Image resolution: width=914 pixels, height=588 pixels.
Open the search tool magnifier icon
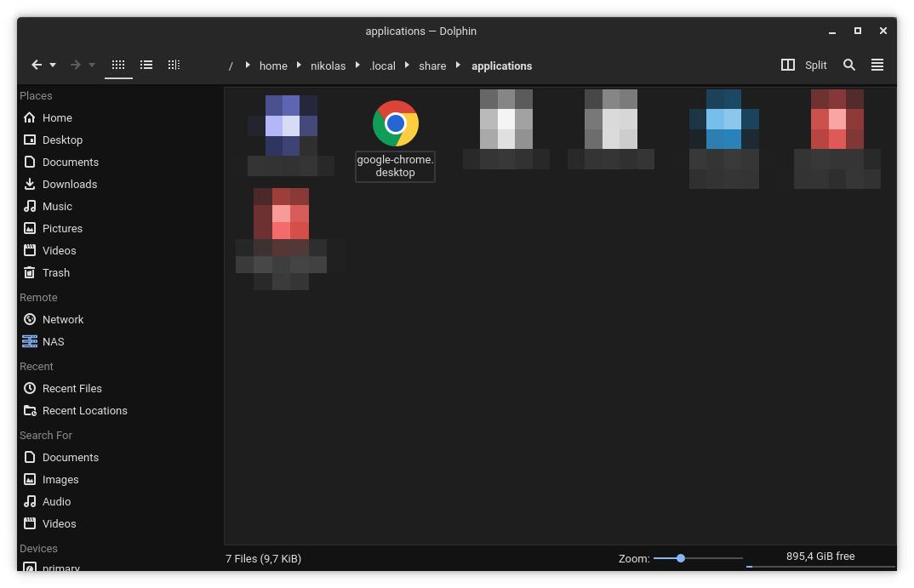848,65
